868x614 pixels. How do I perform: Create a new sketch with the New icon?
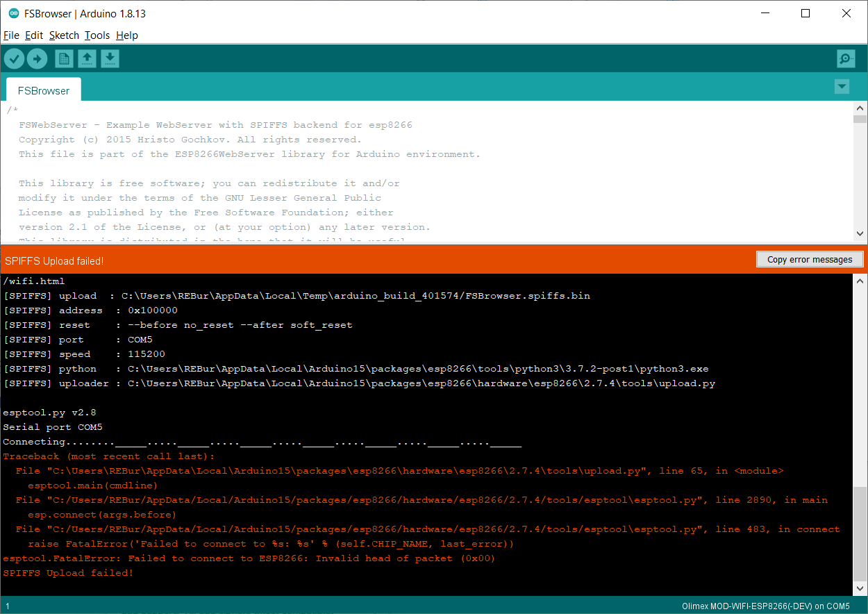[x=64, y=59]
